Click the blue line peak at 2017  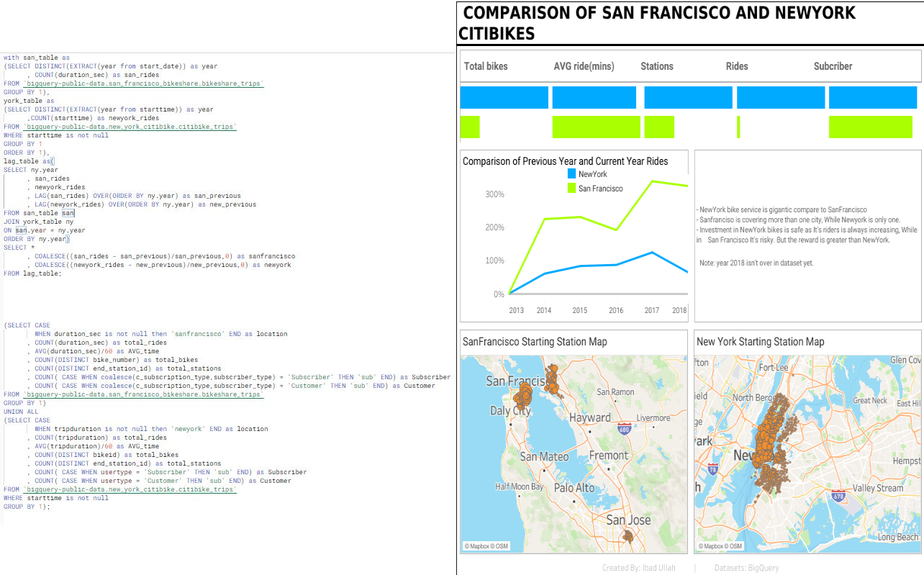pyautogui.click(x=652, y=252)
